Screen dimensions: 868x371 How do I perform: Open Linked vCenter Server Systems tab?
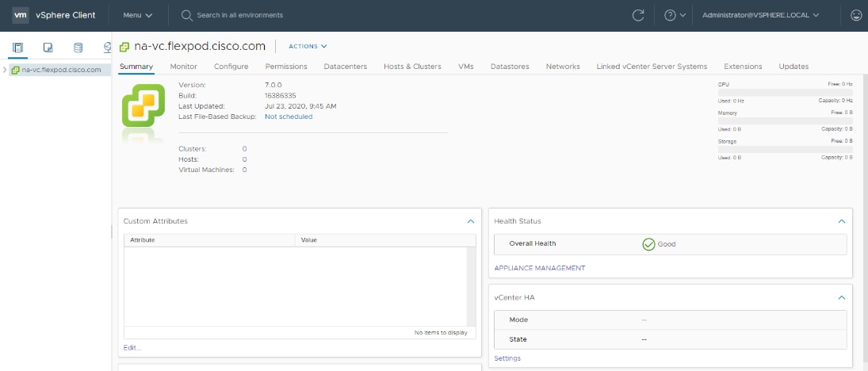point(652,67)
